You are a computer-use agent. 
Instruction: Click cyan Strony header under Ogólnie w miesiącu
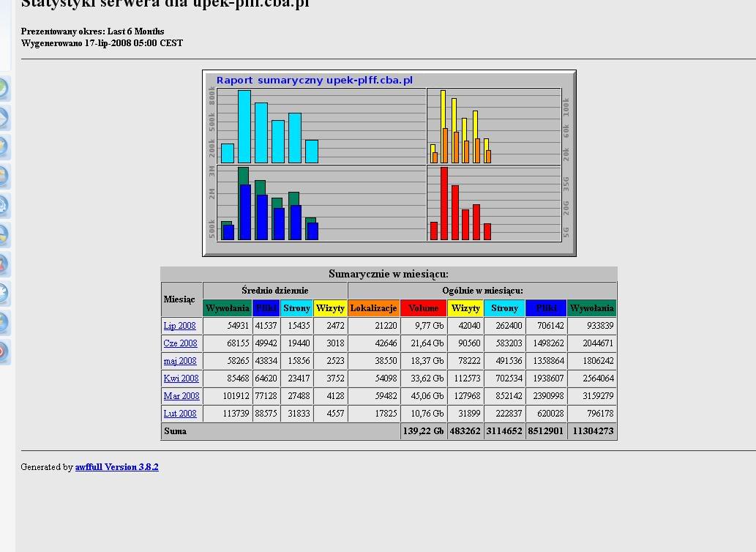tap(504, 308)
